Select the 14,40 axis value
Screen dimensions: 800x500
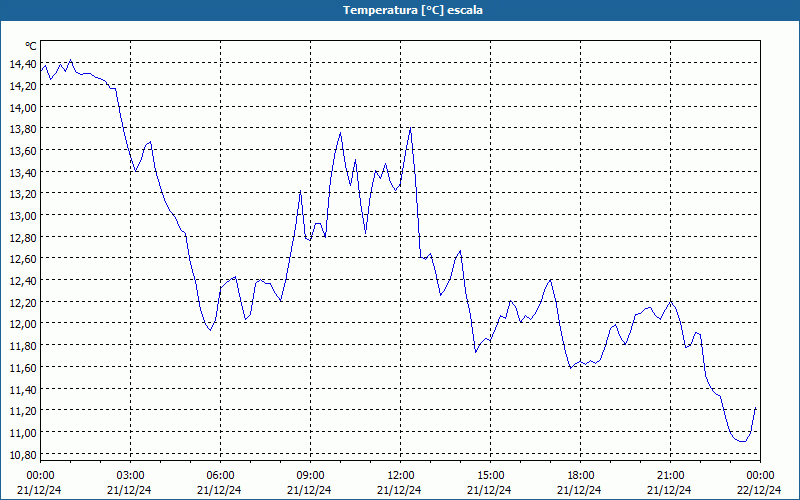pyautogui.click(x=23, y=64)
